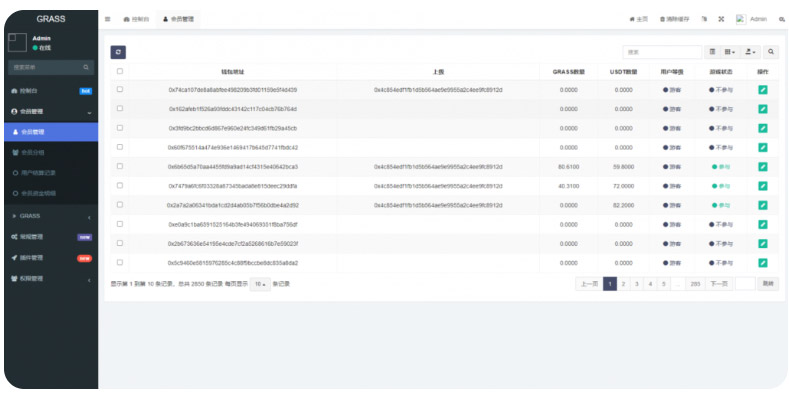
Task: Open the page size dropdown showing 10
Action: tap(260, 284)
